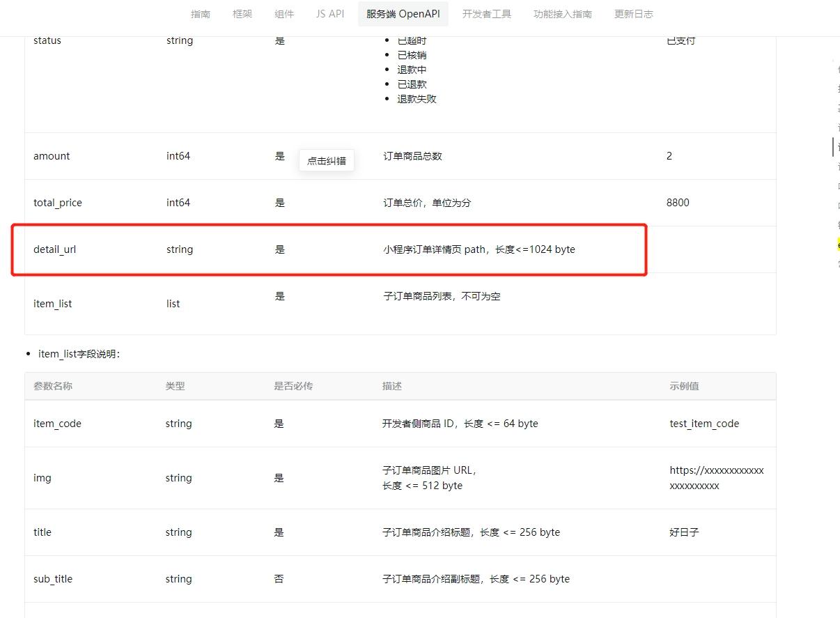Click the test_item_code example value

click(x=704, y=424)
